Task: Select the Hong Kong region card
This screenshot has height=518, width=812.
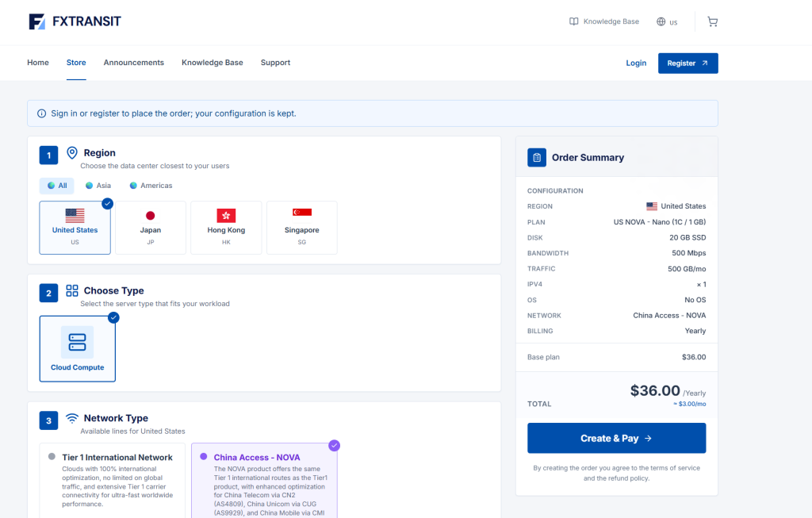Action: 226,228
